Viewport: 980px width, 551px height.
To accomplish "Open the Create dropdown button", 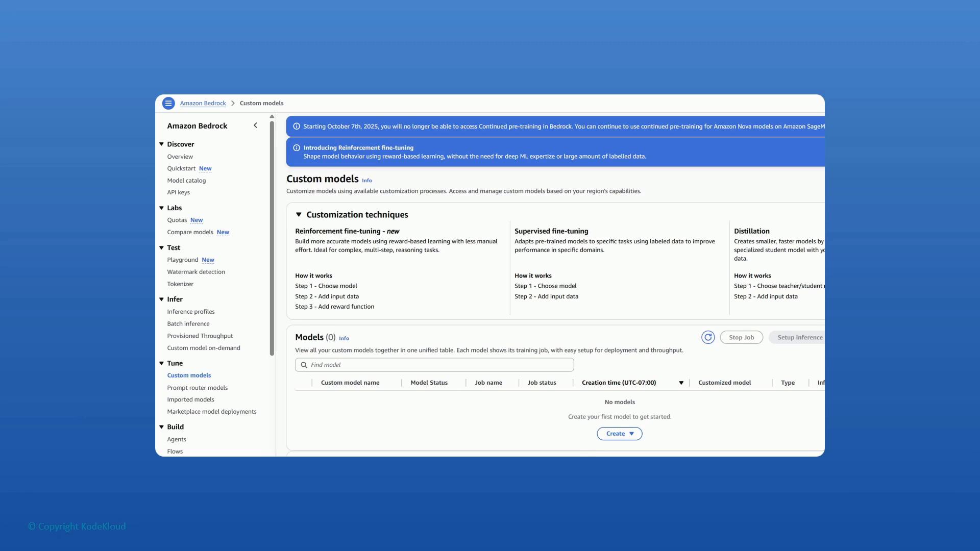I will pos(620,434).
